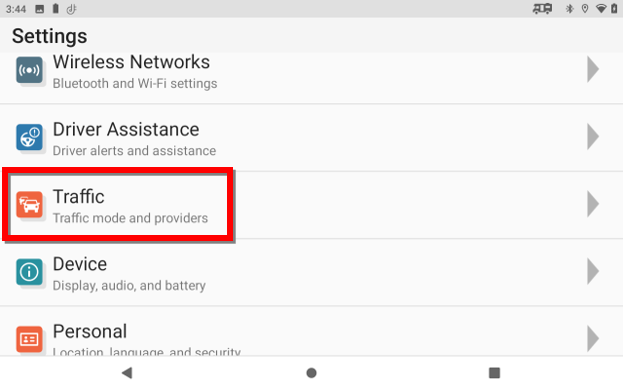Open the Traffic menu entry

312,205
